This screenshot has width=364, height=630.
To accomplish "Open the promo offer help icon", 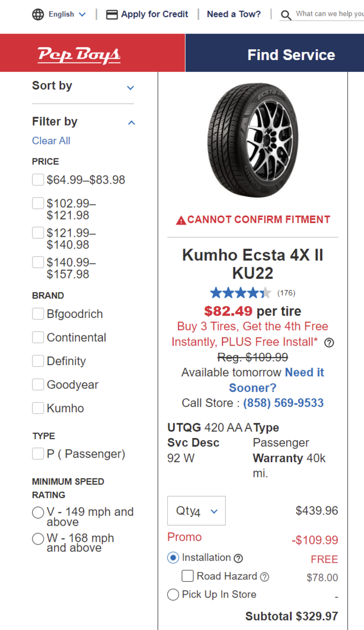I will [x=329, y=343].
